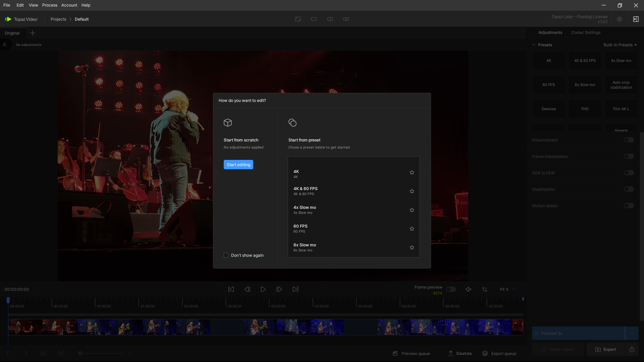The image size is (644, 362).
Task: Collapse the Presets section chevron
Action: (x=534, y=45)
